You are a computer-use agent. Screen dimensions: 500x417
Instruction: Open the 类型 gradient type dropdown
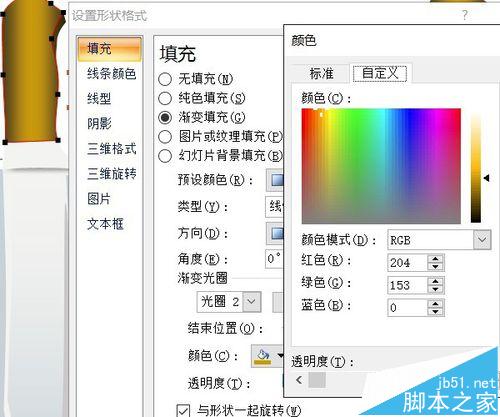coord(274,207)
